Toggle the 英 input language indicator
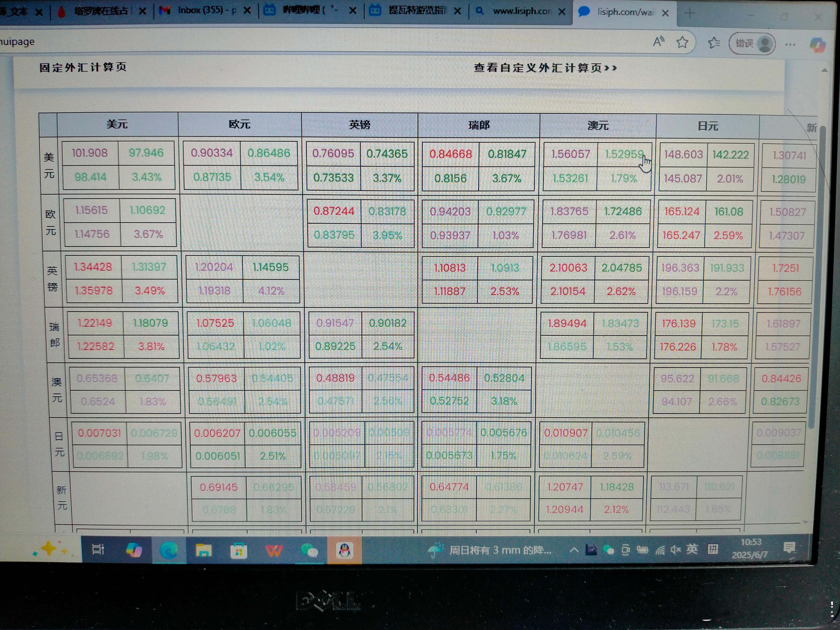The image size is (840, 630). (692, 549)
